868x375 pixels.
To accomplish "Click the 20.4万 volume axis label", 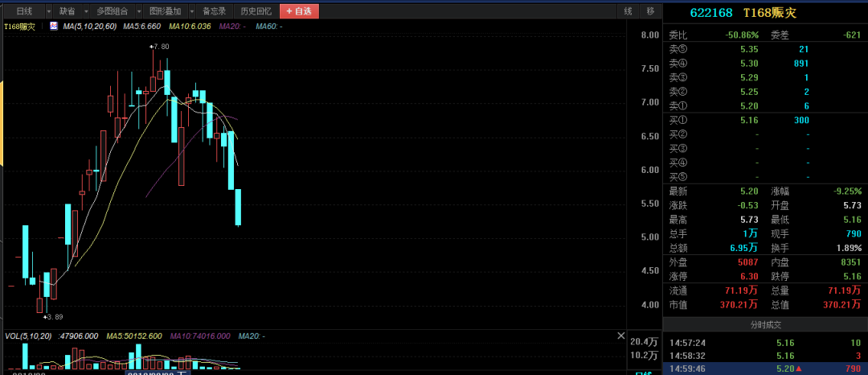I will click(645, 341).
